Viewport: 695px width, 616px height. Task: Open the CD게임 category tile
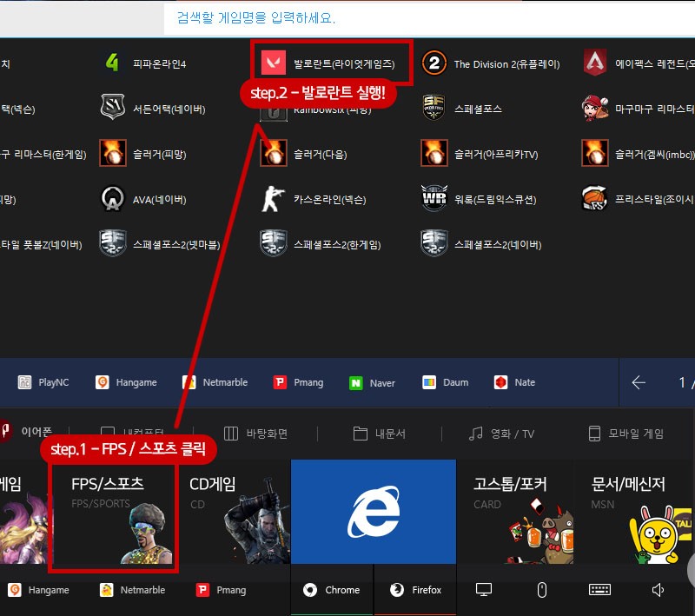(x=234, y=512)
